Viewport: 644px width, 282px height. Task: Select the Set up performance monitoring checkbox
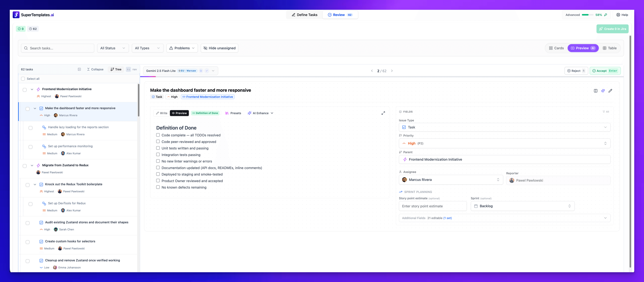tap(31, 147)
